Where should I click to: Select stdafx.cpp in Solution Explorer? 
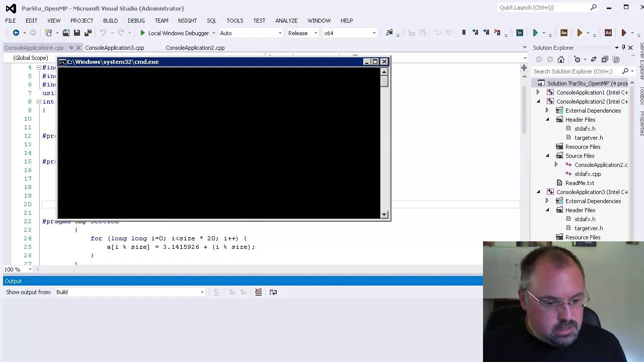point(588,174)
